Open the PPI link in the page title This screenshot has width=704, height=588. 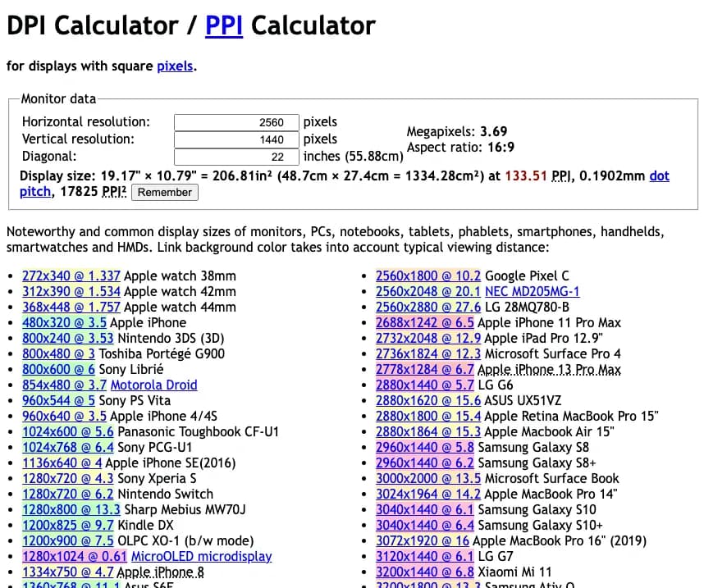click(x=223, y=25)
